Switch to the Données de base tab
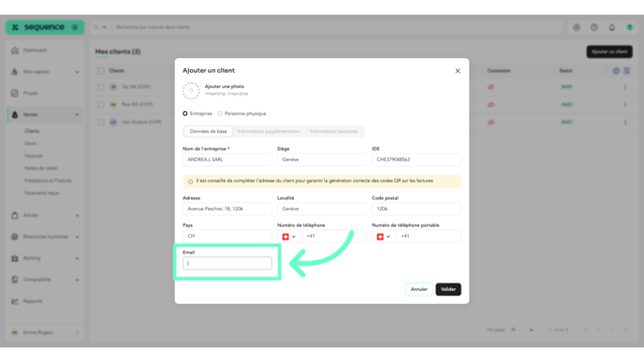 [208, 131]
